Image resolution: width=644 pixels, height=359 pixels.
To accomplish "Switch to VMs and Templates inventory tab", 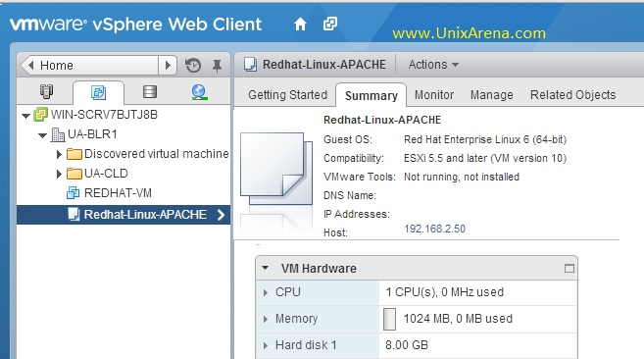I will point(99,92).
